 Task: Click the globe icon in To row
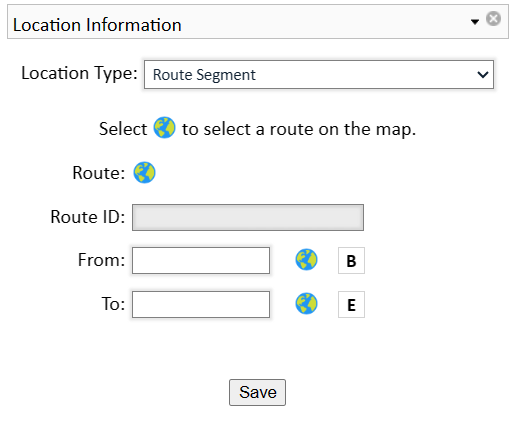tap(306, 304)
